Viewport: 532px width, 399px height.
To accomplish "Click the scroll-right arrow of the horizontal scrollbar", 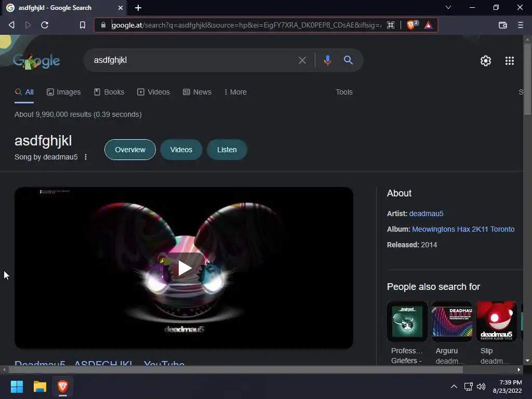I will [x=519, y=369].
